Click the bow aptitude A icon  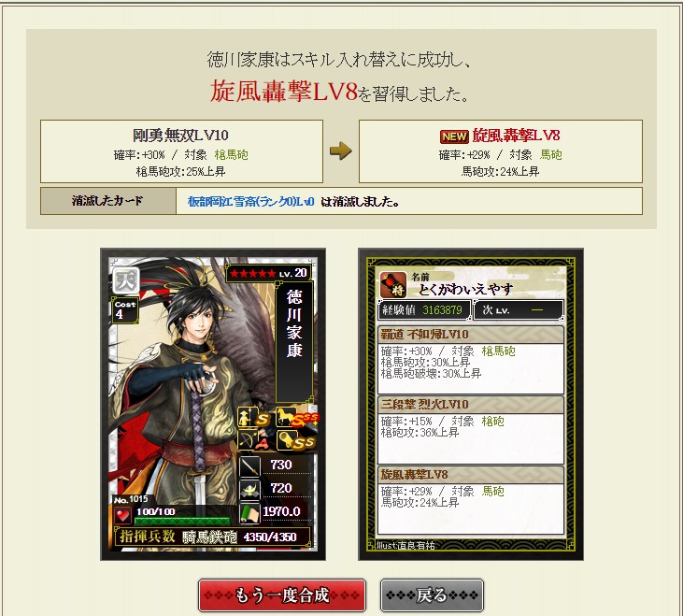click(253, 440)
